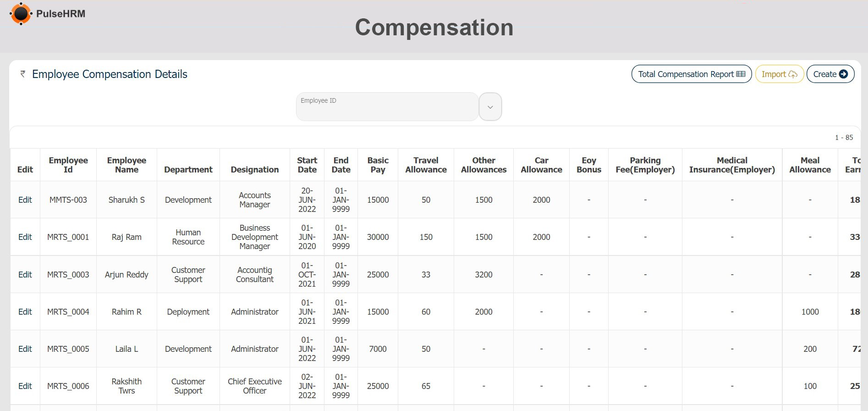868x411 pixels.
Task: Edit the Rahim R row
Action: tap(25, 312)
